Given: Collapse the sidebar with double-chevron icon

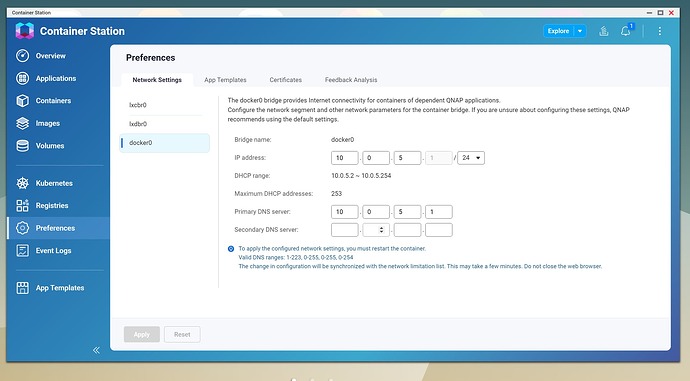Looking at the screenshot, I should (x=96, y=350).
